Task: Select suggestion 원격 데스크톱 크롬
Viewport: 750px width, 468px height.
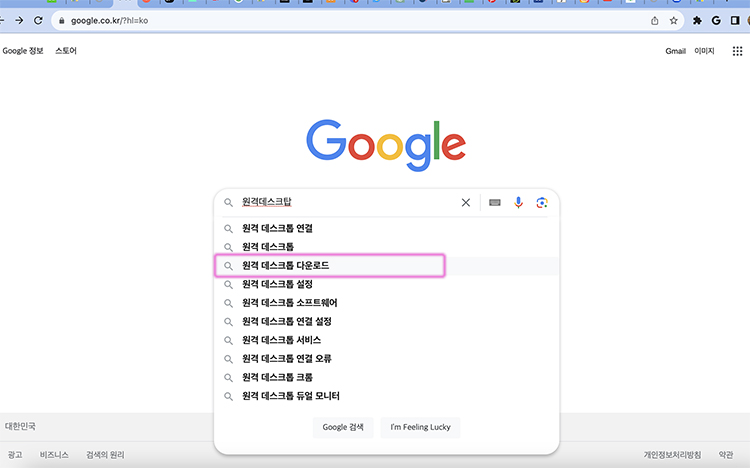Action: [x=386, y=378]
